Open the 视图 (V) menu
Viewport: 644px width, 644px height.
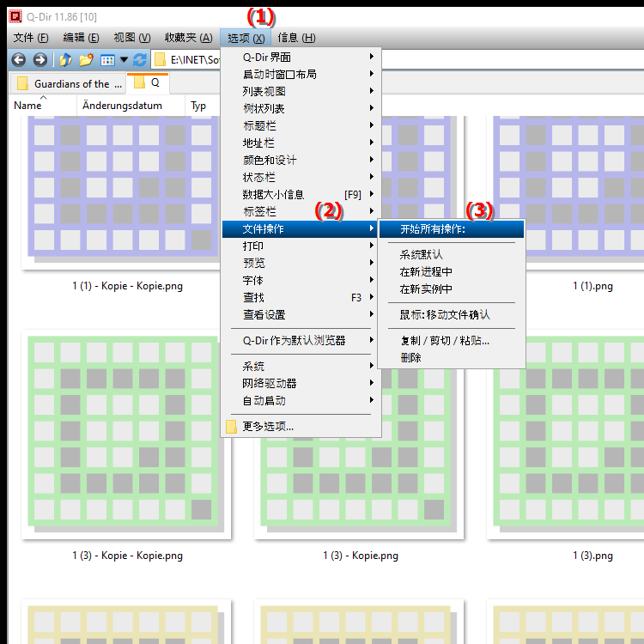pos(132,38)
